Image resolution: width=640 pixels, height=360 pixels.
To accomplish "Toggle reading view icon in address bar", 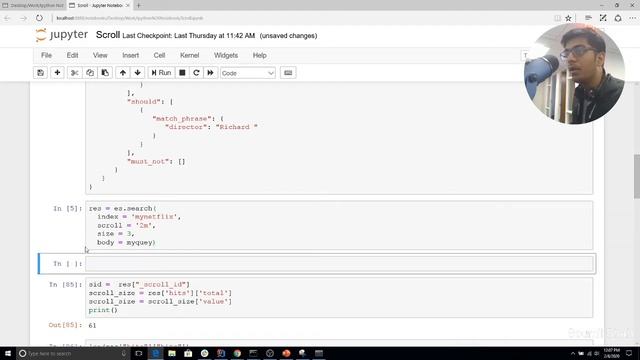I will [x=558, y=18].
